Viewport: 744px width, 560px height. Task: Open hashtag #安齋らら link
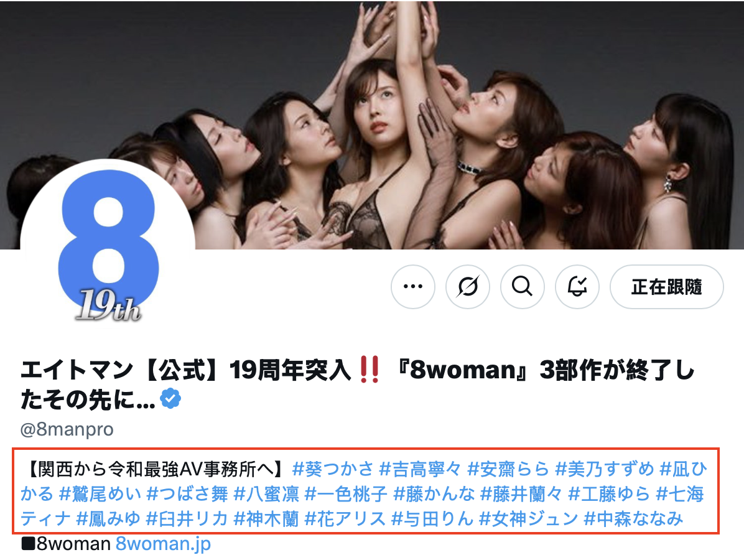pos(508,469)
